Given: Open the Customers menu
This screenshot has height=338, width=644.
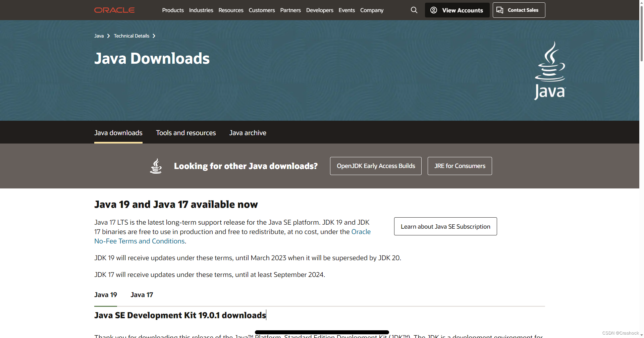Looking at the screenshot, I should coord(262,10).
